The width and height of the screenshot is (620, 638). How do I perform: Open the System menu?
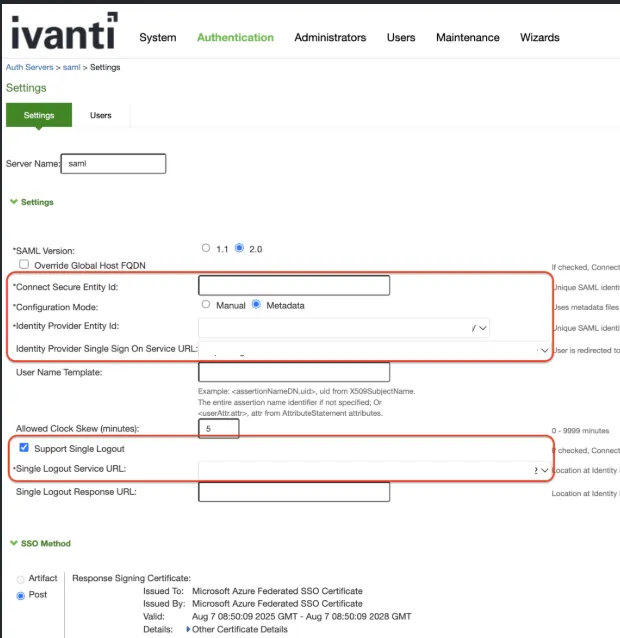pos(158,37)
